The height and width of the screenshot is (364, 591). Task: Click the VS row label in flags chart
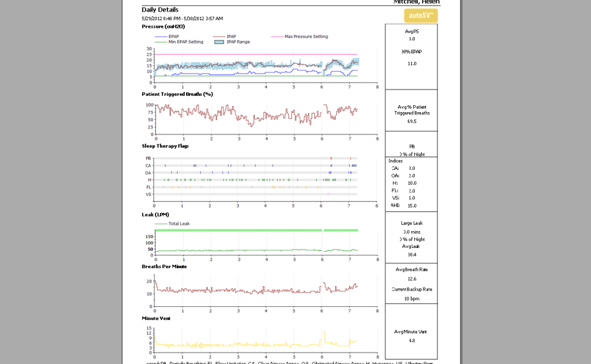148,195
